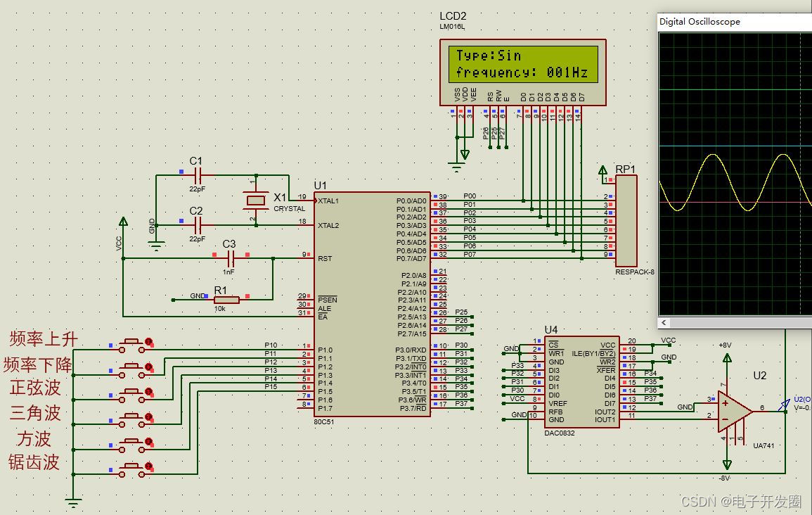Viewport: 812px width, 515px height.
Task: Click the -8V power terminal arrow
Action: click(x=727, y=464)
